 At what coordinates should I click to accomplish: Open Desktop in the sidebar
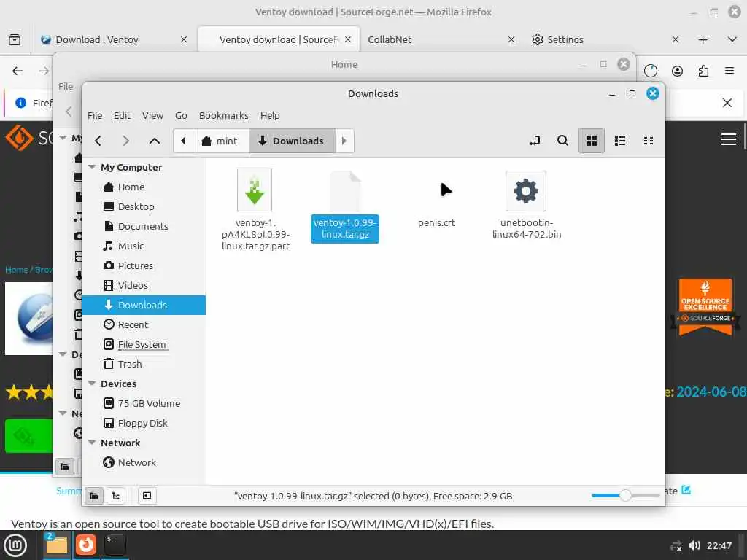[144, 206]
